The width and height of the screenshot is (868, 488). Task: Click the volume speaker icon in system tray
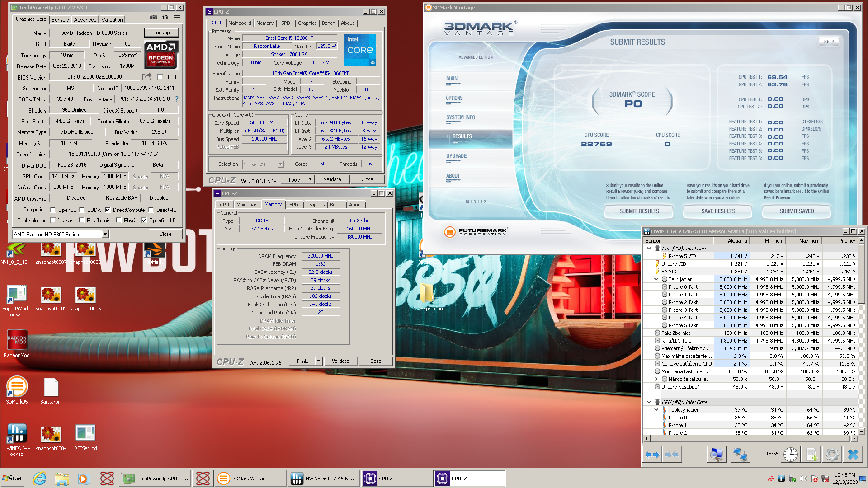(803, 479)
